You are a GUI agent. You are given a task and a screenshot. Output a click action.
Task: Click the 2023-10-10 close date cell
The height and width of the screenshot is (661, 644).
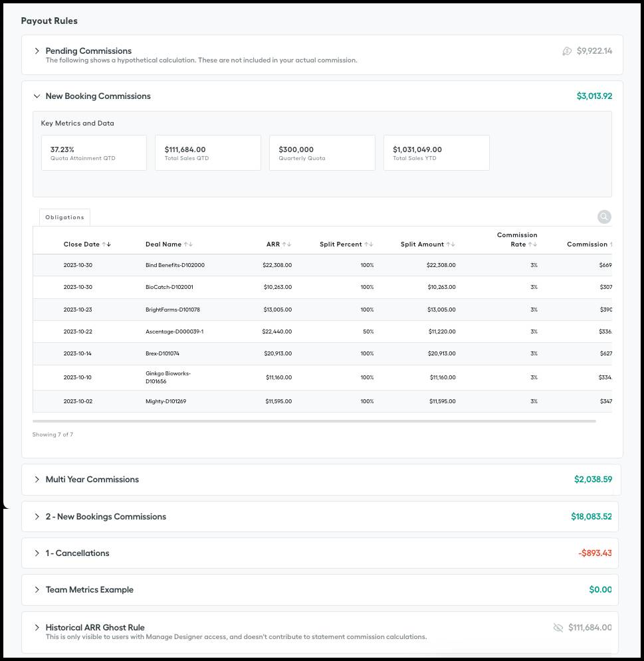click(x=78, y=377)
